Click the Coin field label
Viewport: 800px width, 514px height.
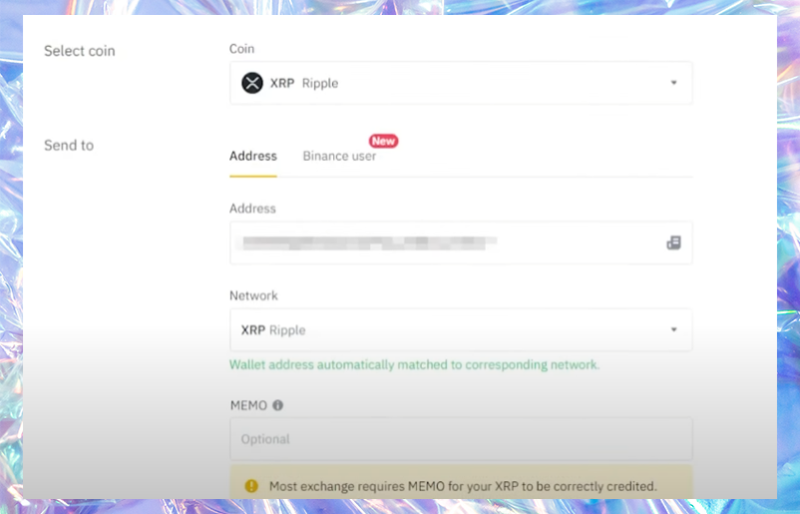[x=242, y=48]
